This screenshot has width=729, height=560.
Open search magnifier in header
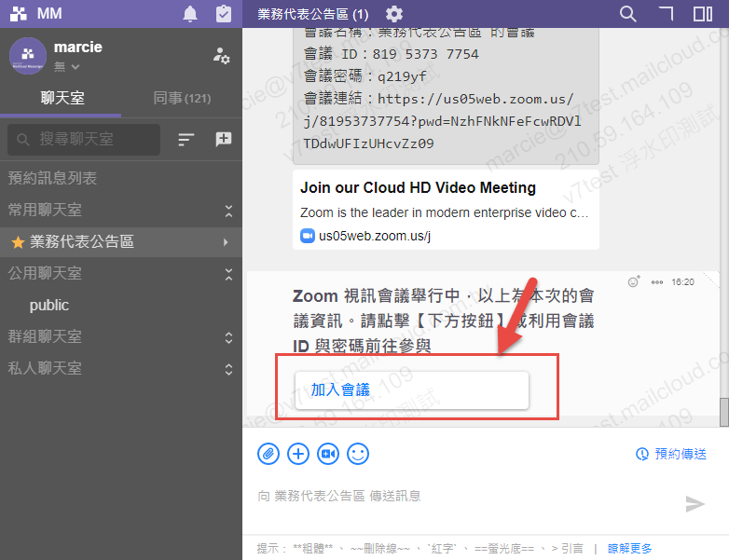click(x=627, y=14)
